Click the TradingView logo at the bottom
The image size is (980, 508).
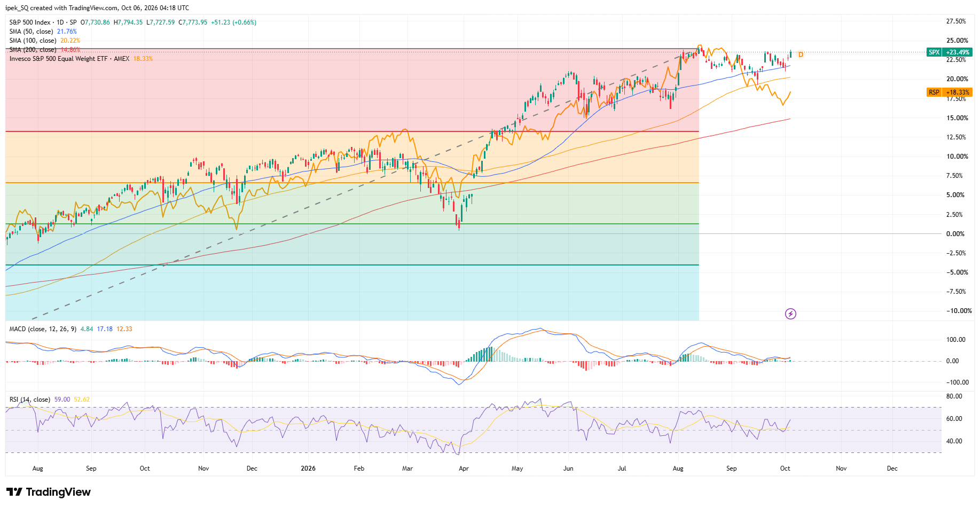point(49,492)
